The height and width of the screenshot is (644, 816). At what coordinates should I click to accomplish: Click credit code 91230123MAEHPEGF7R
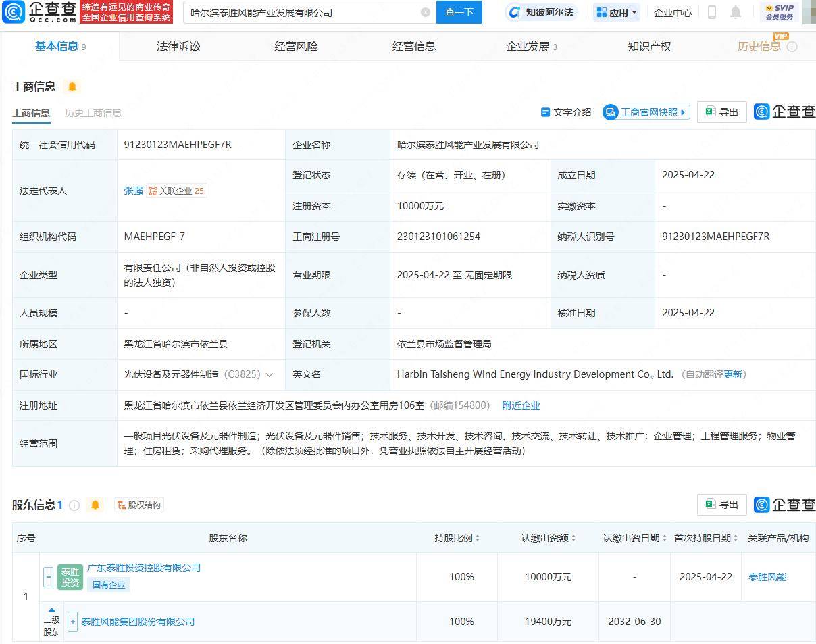click(x=178, y=145)
